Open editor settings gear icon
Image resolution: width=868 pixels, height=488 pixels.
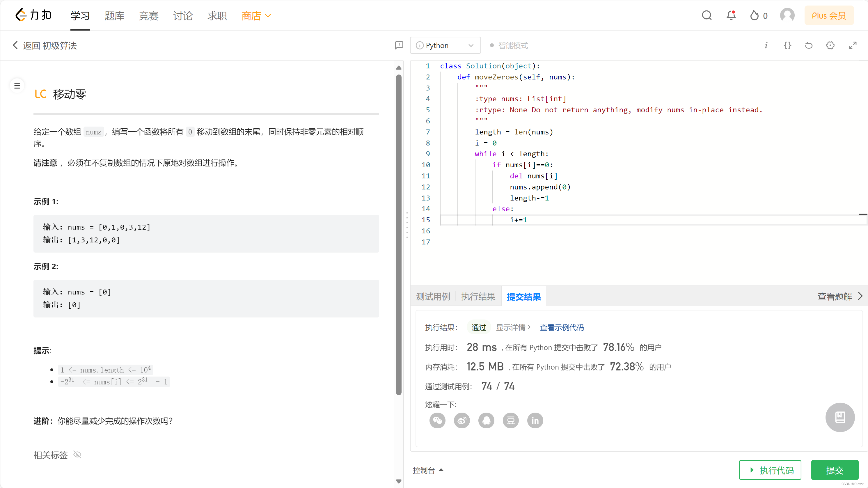coord(830,45)
